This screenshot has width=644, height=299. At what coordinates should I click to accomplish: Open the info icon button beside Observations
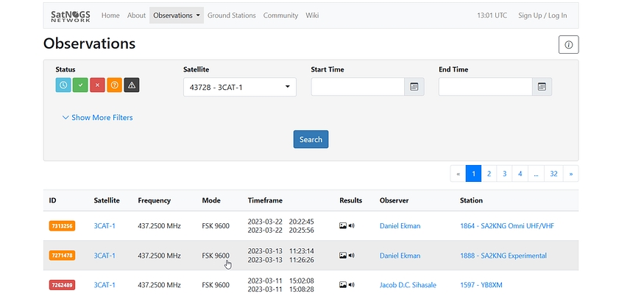(x=568, y=45)
